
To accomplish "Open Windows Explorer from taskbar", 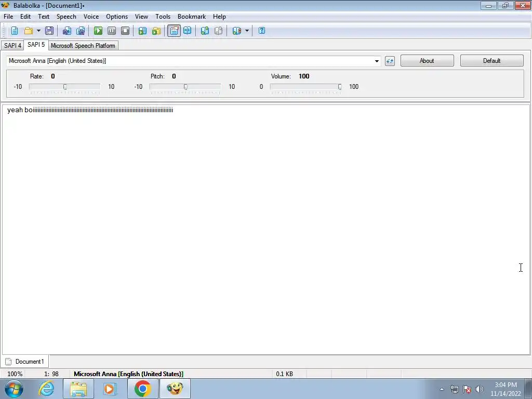I will 78,389.
